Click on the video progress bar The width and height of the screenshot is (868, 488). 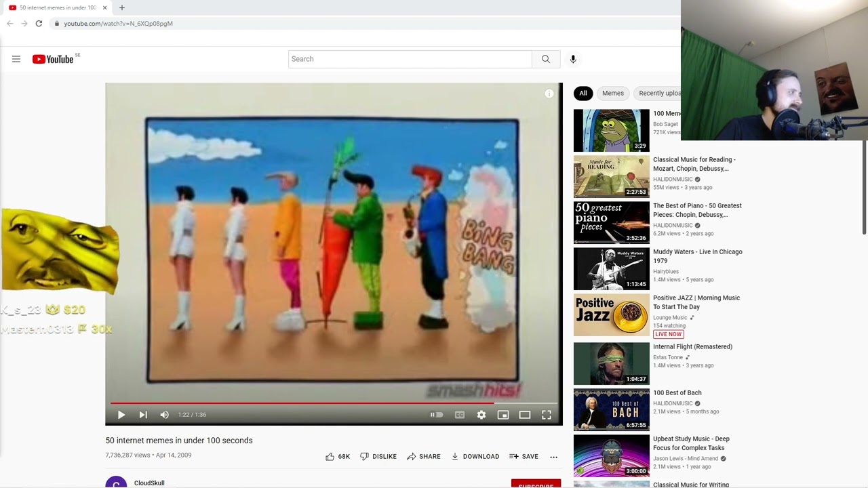point(334,403)
